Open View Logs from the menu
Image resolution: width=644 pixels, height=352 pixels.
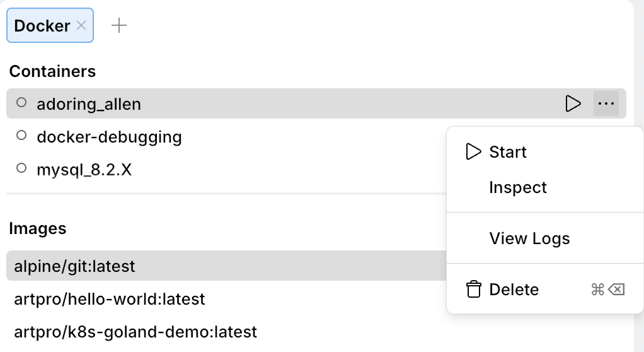click(x=529, y=238)
